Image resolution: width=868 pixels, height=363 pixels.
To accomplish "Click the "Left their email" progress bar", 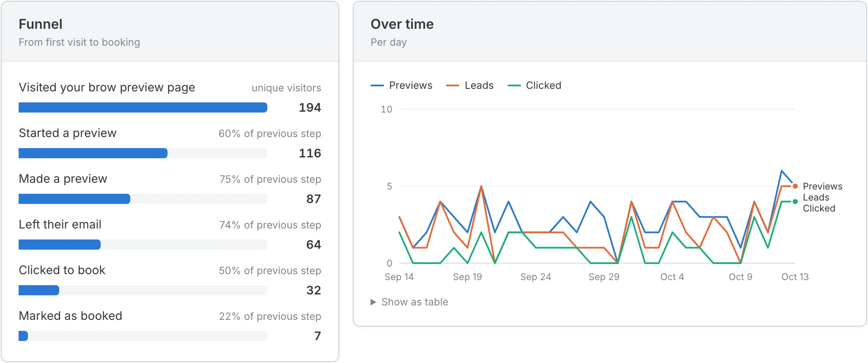I will click(143, 245).
